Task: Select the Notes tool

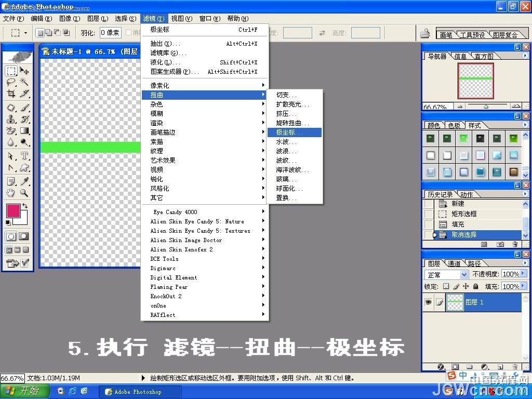Action: coord(11,181)
